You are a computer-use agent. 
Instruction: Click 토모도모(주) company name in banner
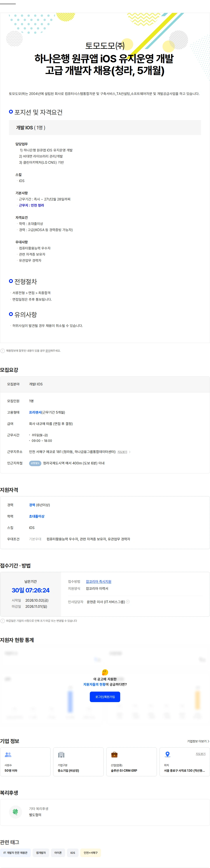(105, 46)
